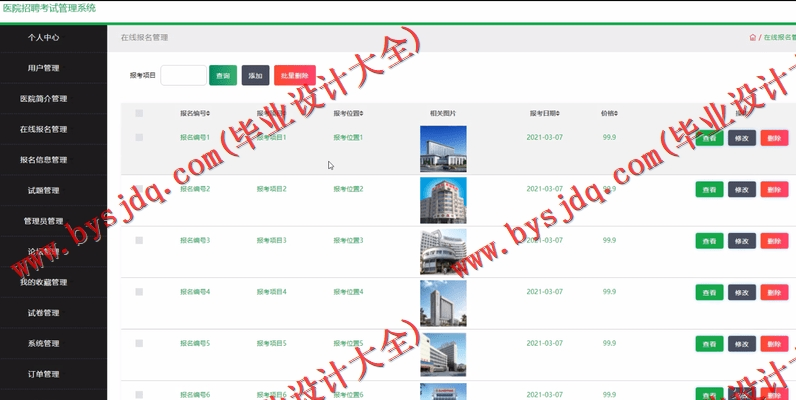796x400 pixels.
Task: Click the 报考项目2 cell text
Action: point(272,189)
